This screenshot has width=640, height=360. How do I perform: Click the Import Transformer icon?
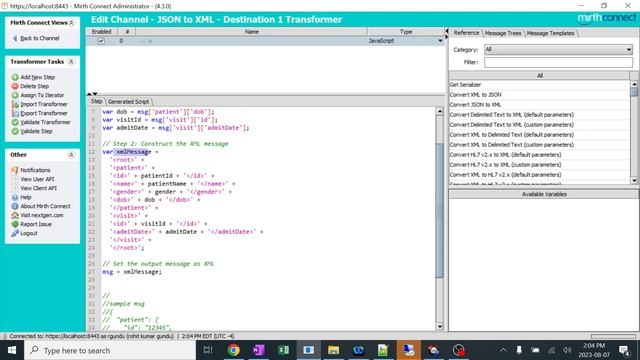[x=15, y=104]
